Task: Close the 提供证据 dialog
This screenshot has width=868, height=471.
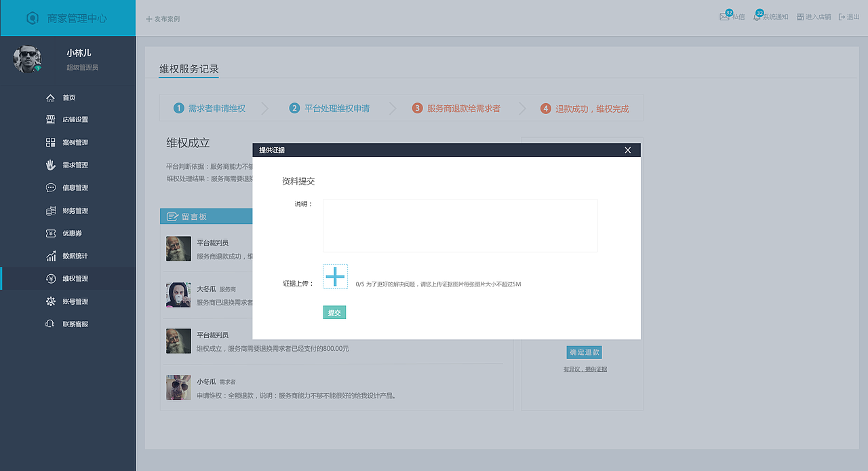Action: 628,150
